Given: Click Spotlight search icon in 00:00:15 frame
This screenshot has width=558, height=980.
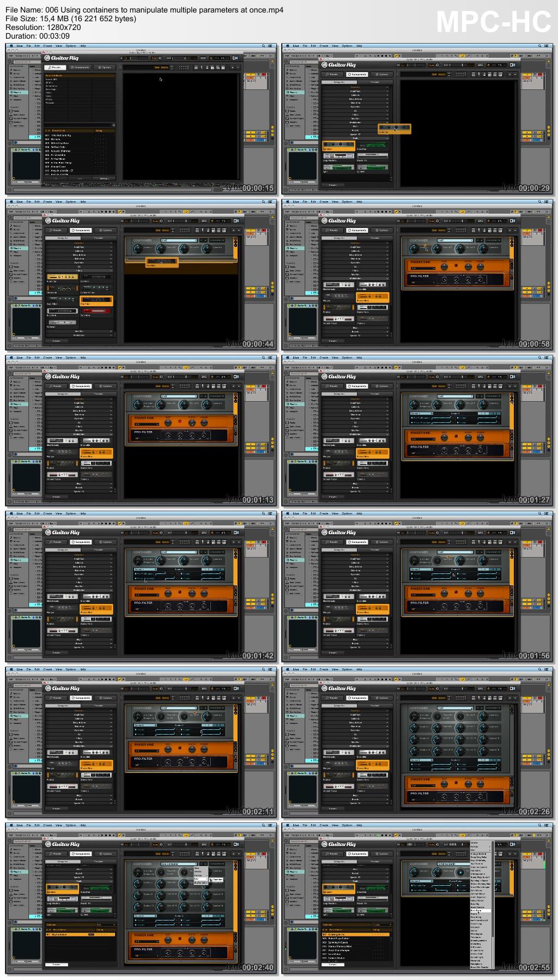Looking at the screenshot, I should pyautogui.click(x=263, y=46).
